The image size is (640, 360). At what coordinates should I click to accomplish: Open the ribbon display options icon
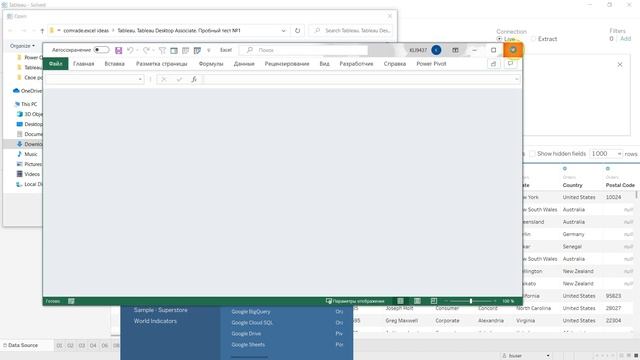pos(455,50)
